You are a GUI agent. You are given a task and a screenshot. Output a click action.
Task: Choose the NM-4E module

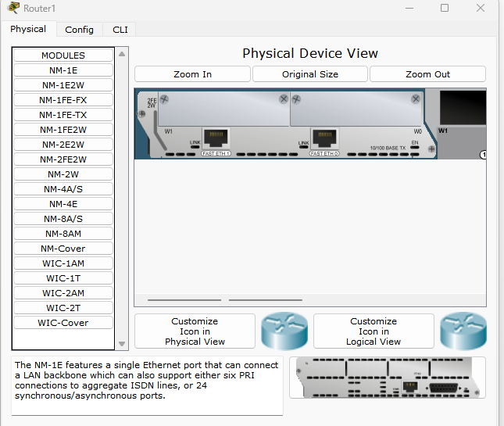pyautogui.click(x=63, y=204)
